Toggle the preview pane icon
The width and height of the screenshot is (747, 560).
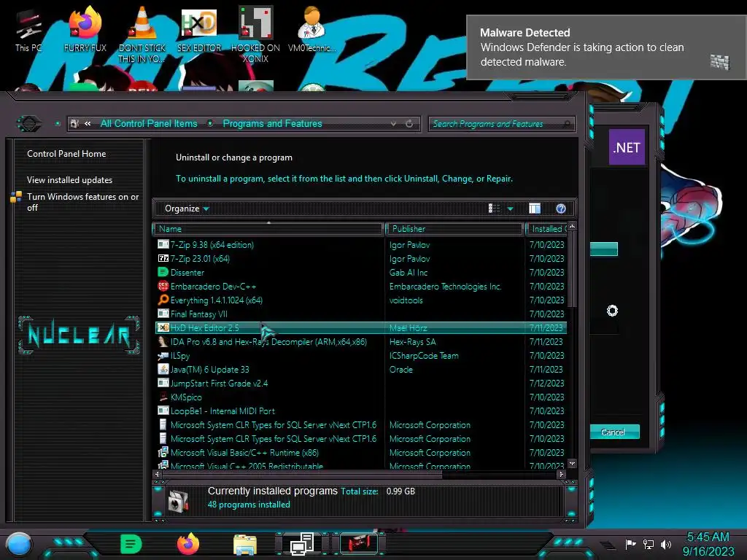point(535,209)
